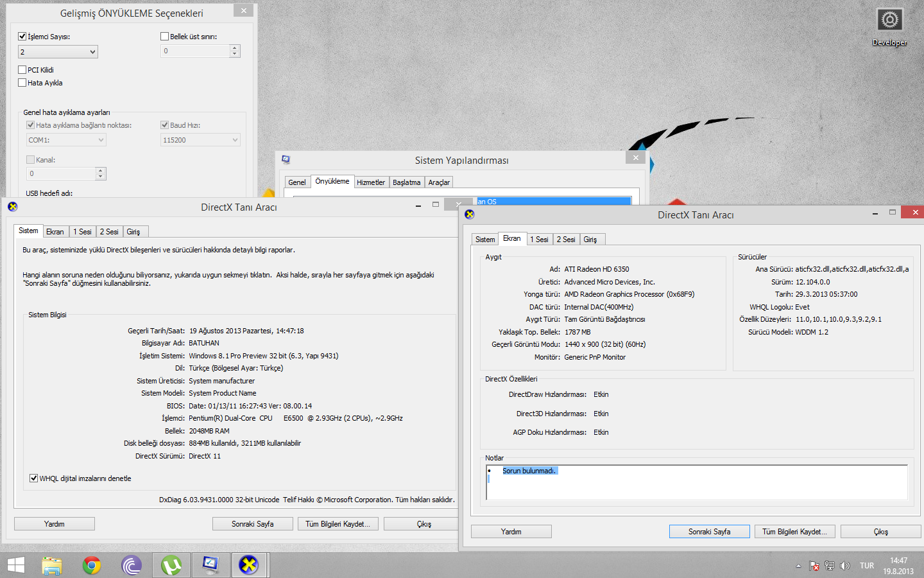Open Genel tab in Sistem Yapılandırması
The width and height of the screenshot is (924, 578).
pyautogui.click(x=297, y=182)
